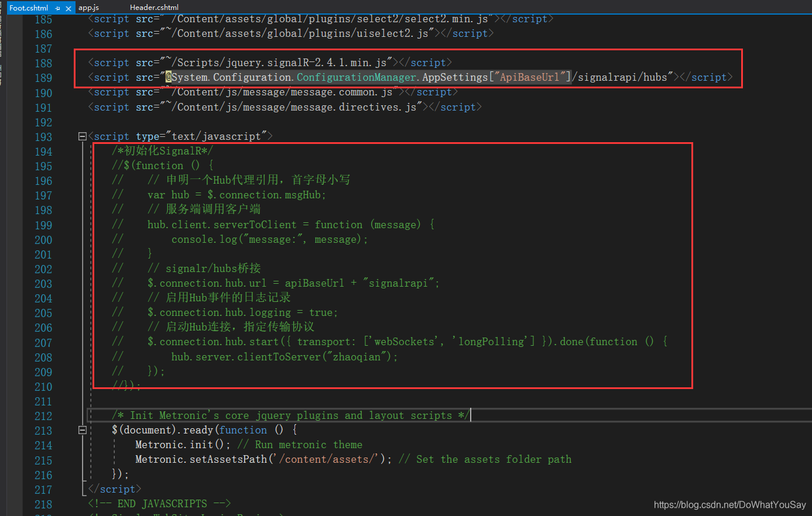Close the Foot.cshtml editor tab
The image size is (812, 516).
click(x=68, y=8)
